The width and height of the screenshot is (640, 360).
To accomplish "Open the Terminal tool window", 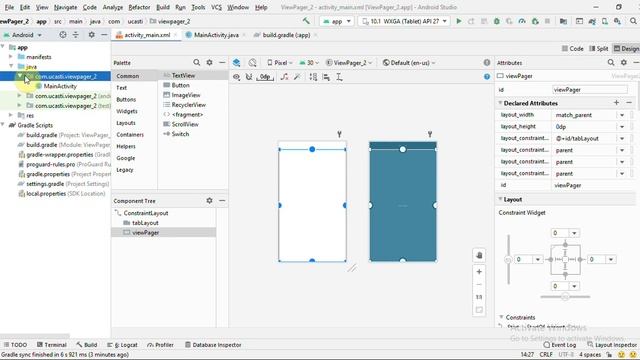I will [51, 345].
